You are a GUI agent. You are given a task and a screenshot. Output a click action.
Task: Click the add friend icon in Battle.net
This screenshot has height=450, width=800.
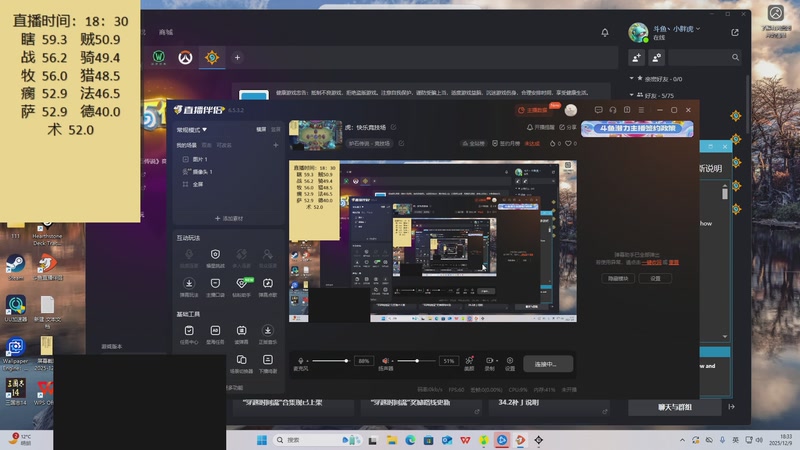click(x=637, y=58)
